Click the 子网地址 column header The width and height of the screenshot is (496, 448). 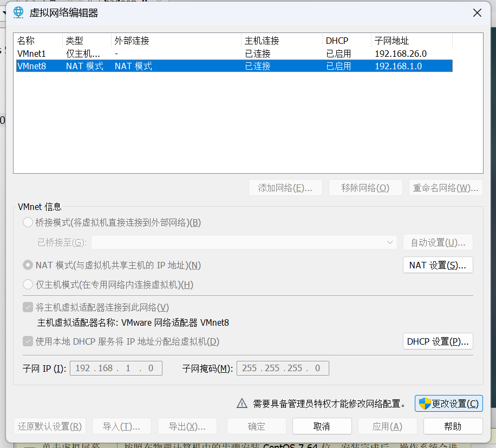point(412,41)
